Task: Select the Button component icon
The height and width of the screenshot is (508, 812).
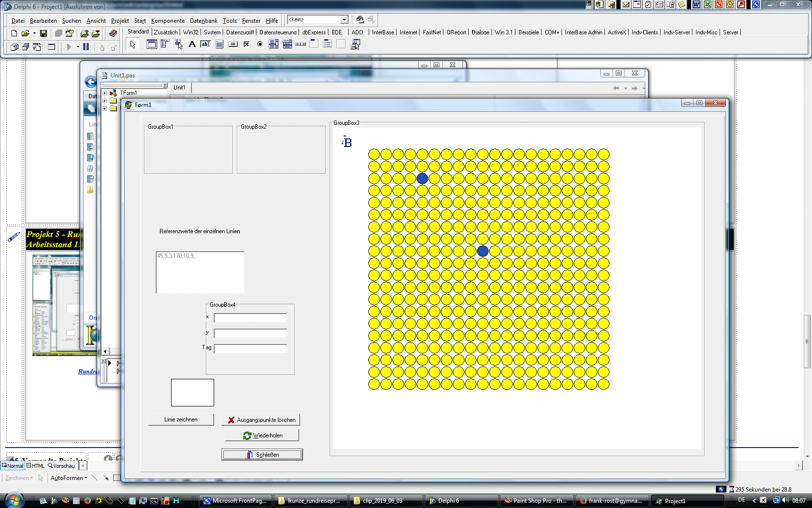Action: (233, 44)
